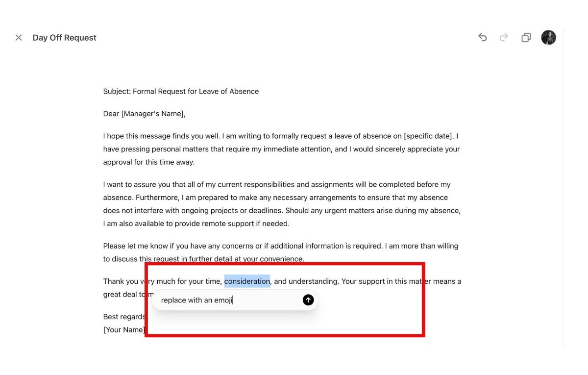This screenshot has height=375, width=588.
Task: Click the redo arrow icon
Action: (504, 38)
